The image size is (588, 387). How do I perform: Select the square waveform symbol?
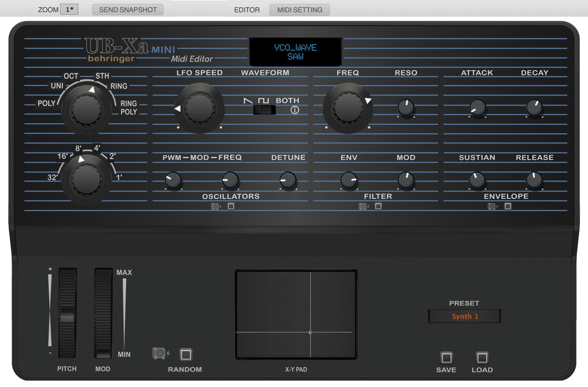pos(263,101)
